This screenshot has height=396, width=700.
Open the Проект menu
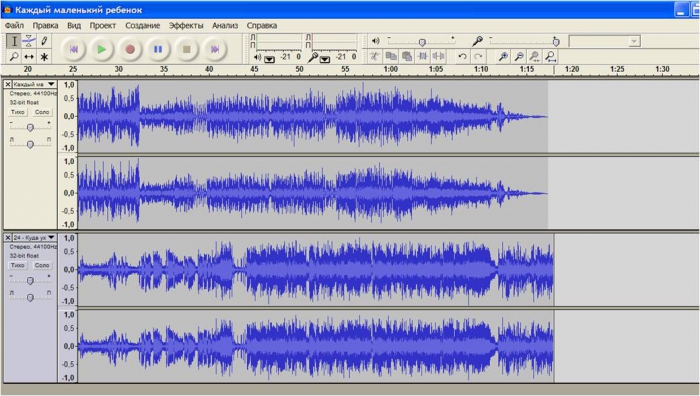(103, 25)
